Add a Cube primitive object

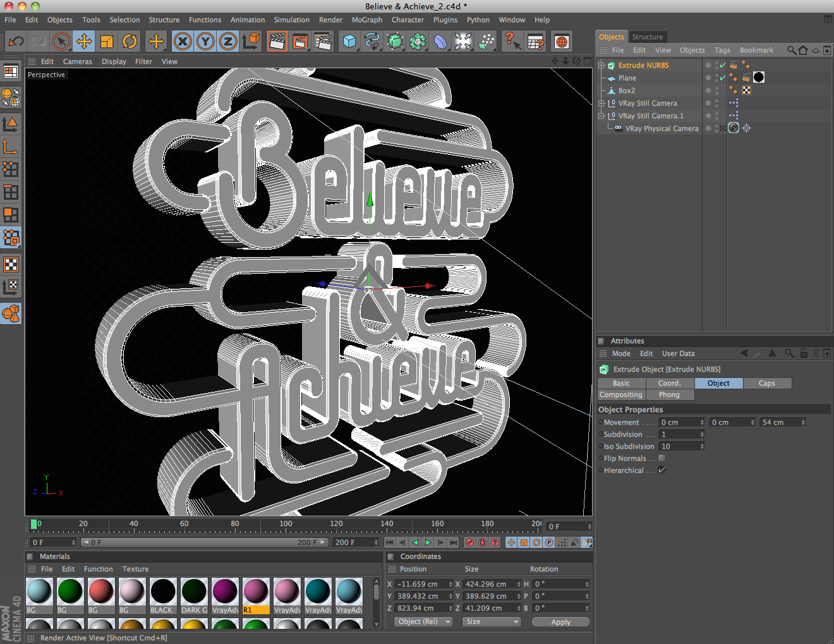[x=349, y=42]
